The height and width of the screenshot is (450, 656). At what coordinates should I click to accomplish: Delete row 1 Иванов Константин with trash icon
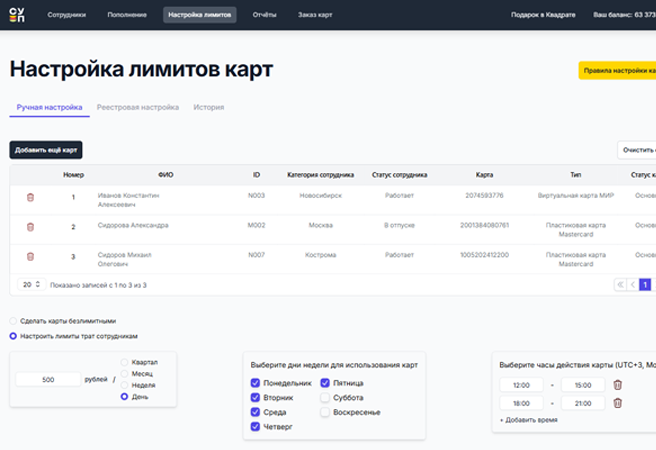[x=30, y=197]
